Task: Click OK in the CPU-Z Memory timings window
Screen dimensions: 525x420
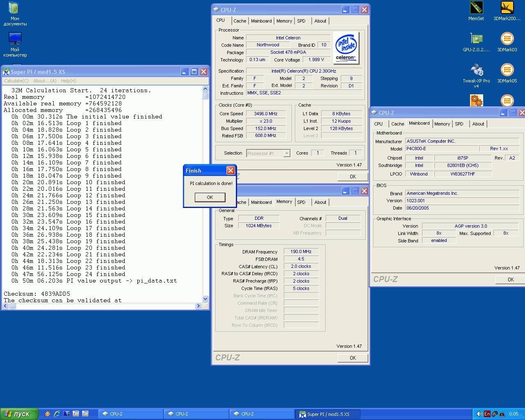Action: point(353,358)
